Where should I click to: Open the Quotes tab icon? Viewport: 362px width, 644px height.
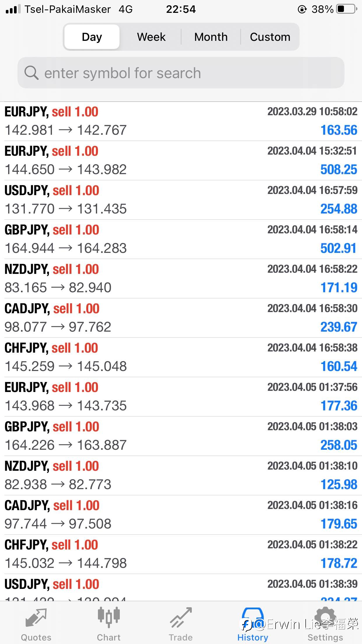(36, 618)
